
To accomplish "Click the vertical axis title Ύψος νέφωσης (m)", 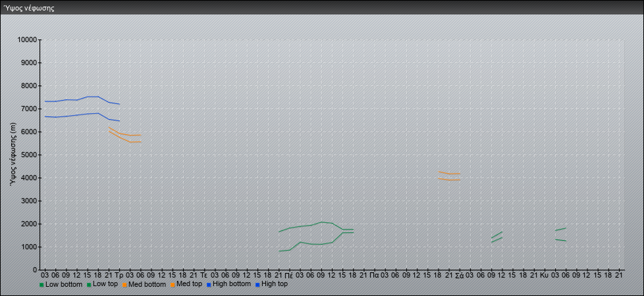I will coord(14,155).
